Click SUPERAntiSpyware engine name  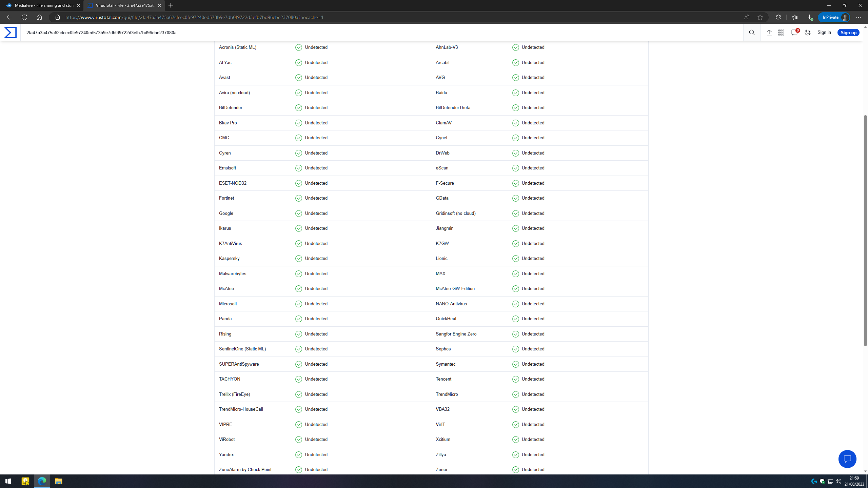click(239, 364)
